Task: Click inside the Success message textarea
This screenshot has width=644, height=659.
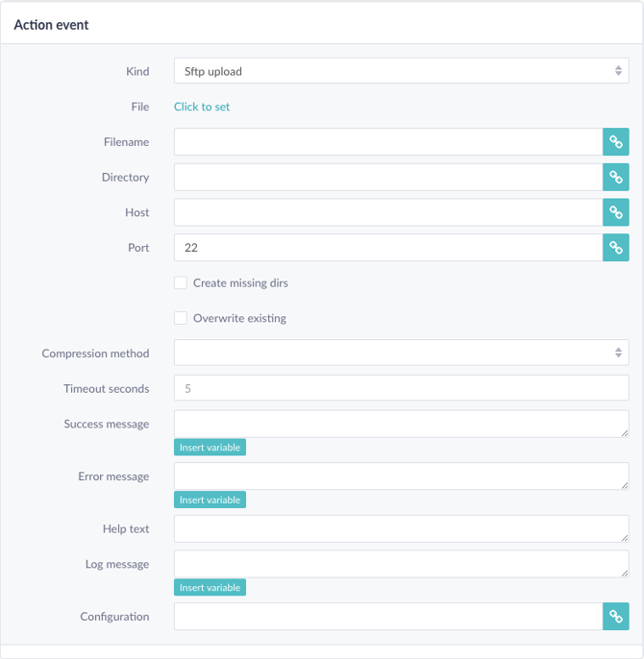Action: 402,424
